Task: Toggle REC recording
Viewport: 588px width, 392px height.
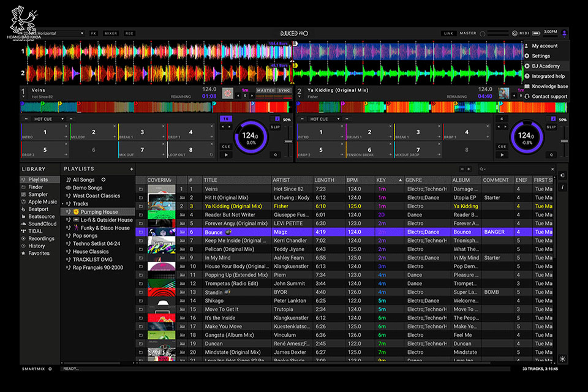Action: 129,34
